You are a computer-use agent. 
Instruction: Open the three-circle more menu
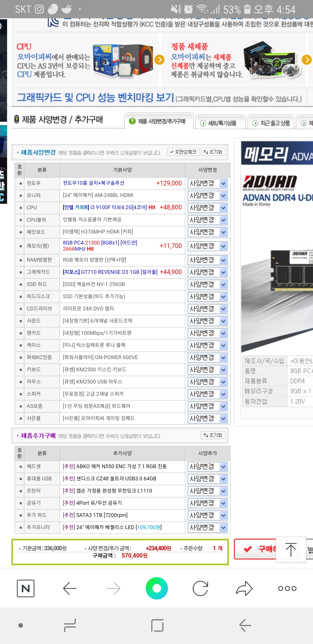287,588
